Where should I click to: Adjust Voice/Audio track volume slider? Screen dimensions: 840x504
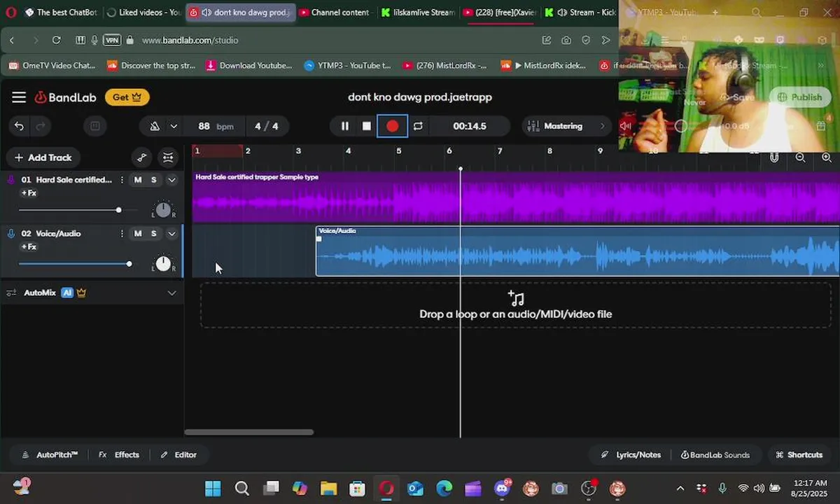click(76, 264)
